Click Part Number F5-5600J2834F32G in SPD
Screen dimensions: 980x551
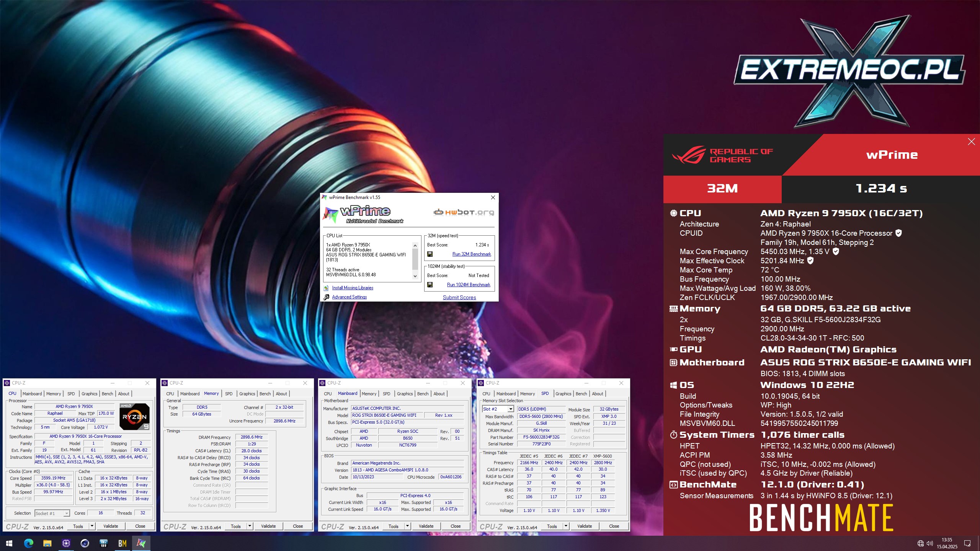point(541,437)
